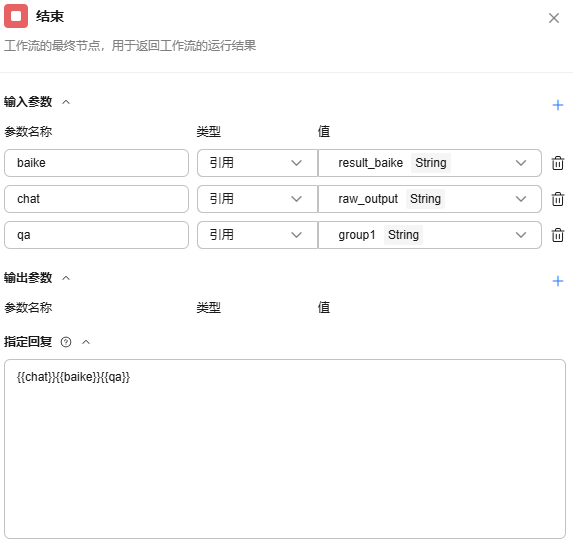Delete the qa parameter row
573x539 pixels.
(x=557, y=235)
